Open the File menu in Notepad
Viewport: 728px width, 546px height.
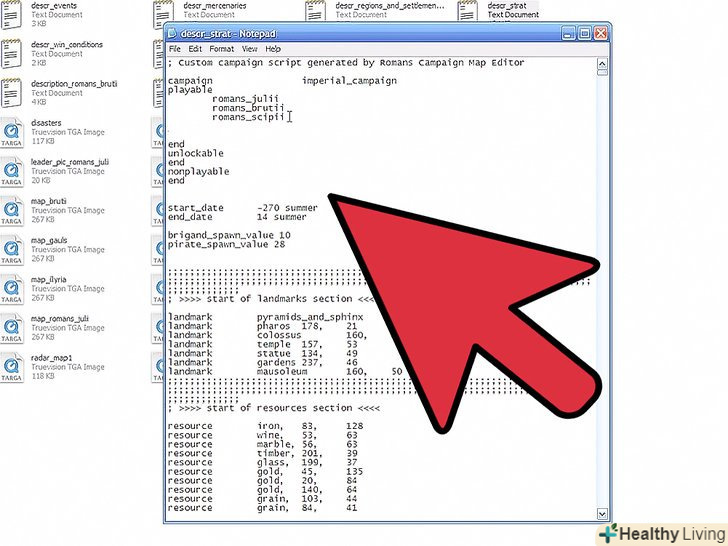tap(175, 49)
